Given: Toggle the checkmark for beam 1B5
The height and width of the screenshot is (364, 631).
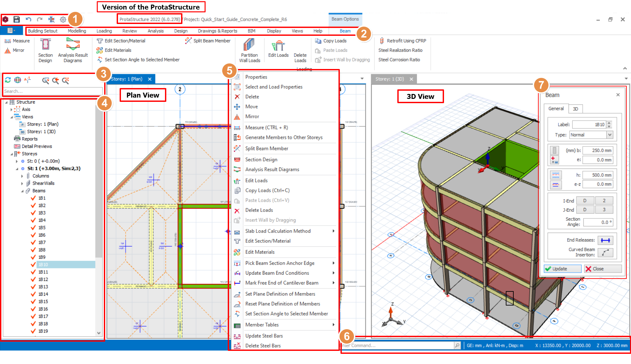Looking at the screenshot, I should (33, 228).
